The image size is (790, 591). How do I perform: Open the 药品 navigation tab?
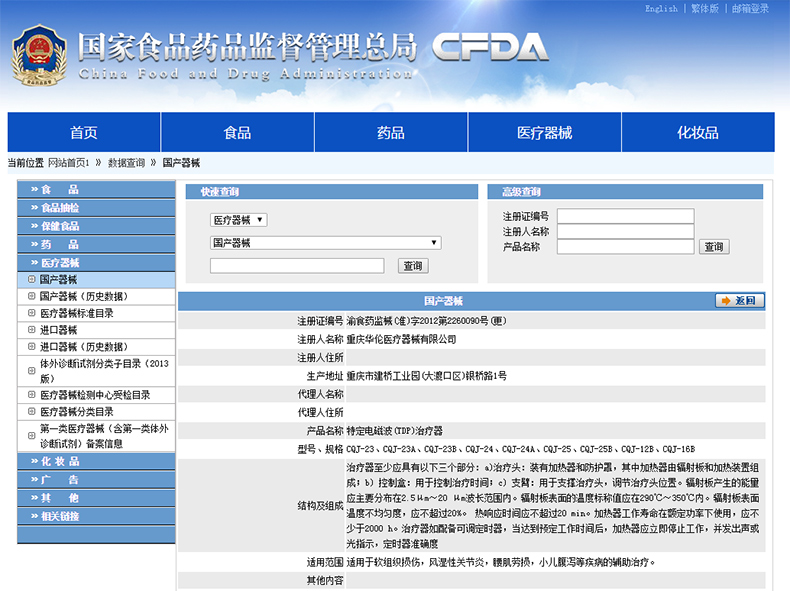tap(391, 133)
